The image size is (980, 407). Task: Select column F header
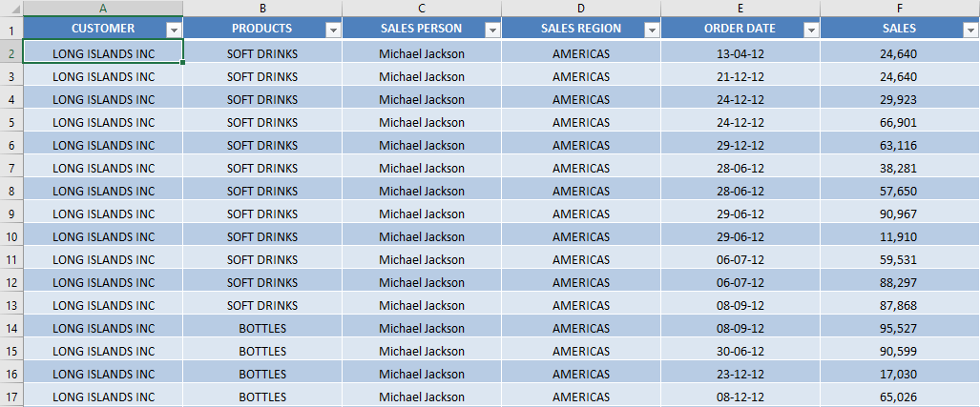point(900,9)
